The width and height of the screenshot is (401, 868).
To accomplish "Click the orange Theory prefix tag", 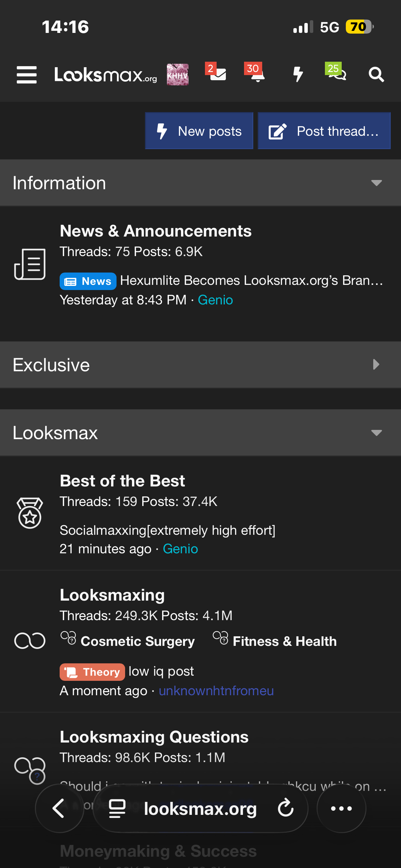I will (x=92, y=672).
